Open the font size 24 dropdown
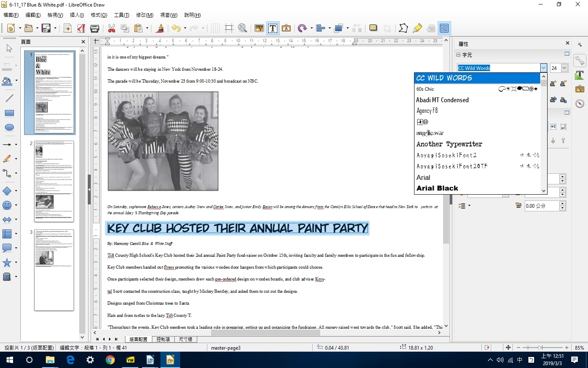Image resolution: width=588 pixels, height=368 pixels. click(x=565, y=68)
